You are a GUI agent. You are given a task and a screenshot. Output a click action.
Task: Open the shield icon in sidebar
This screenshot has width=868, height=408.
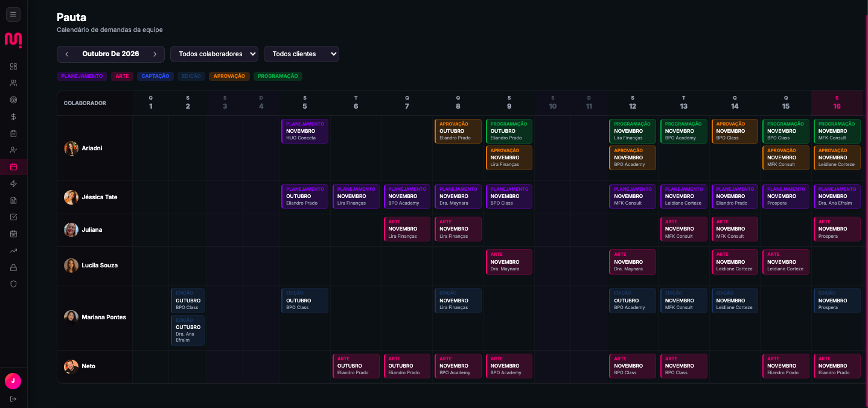[13, 284]
